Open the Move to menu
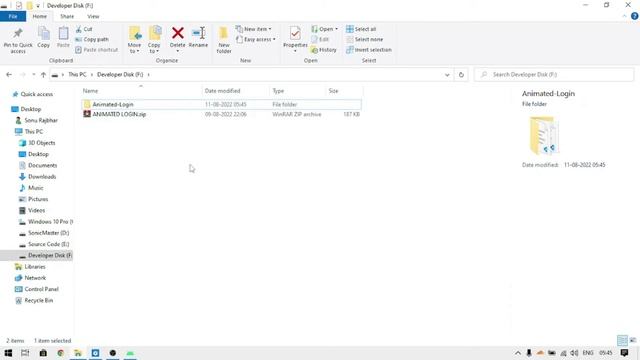 [134, 40]
